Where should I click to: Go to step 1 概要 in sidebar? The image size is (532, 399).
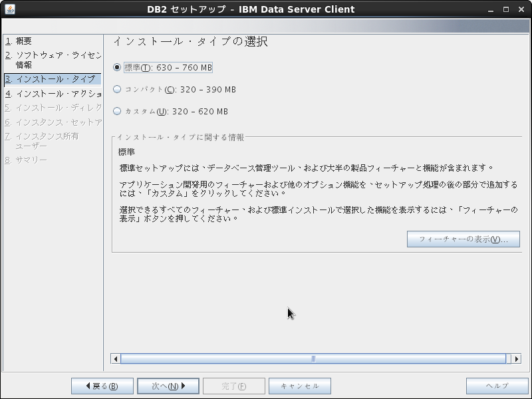[x=19, y=41]
